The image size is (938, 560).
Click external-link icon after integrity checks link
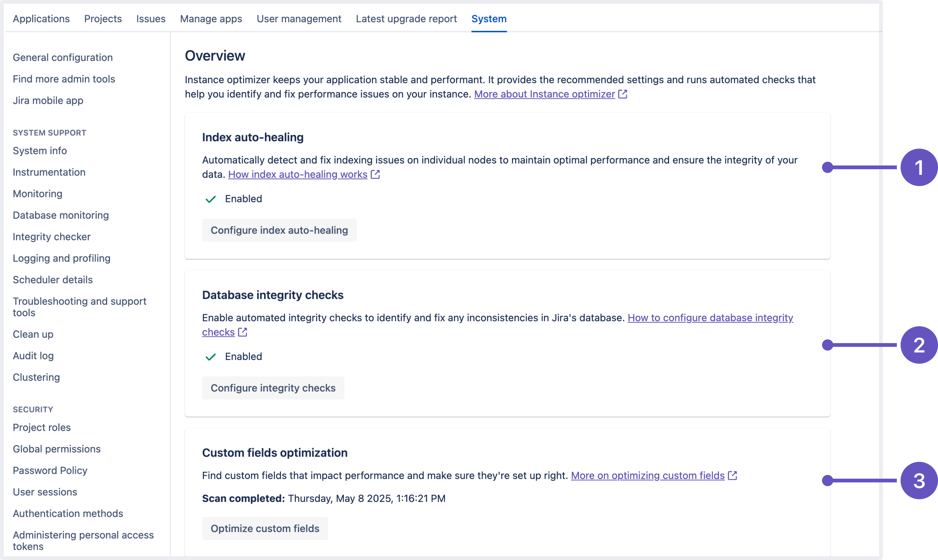(243, 332)
